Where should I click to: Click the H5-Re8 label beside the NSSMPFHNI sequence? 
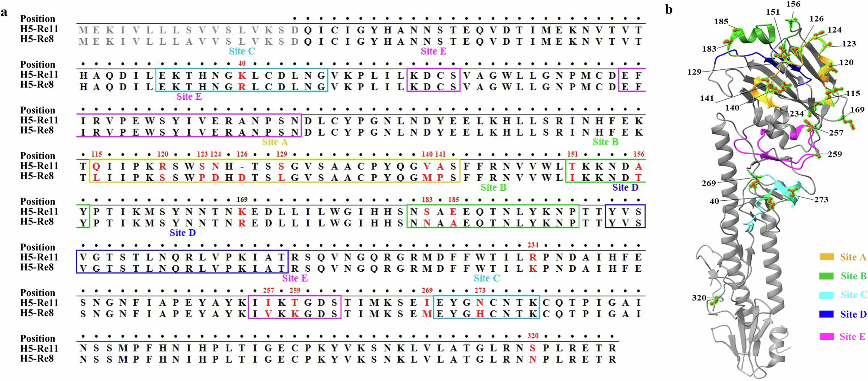pos(37,358)
